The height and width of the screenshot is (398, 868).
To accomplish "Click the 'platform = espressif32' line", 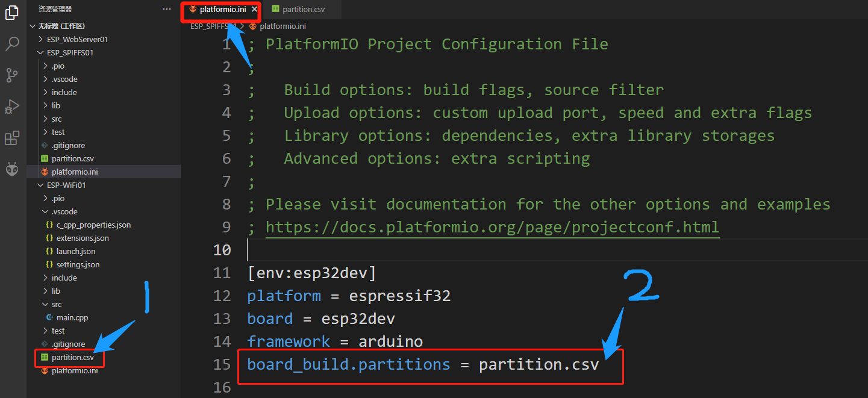I will click(349, 296).
